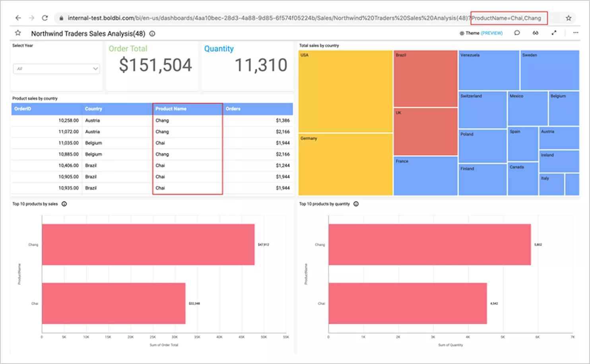Click the Total sales by country title

(319, 46)
